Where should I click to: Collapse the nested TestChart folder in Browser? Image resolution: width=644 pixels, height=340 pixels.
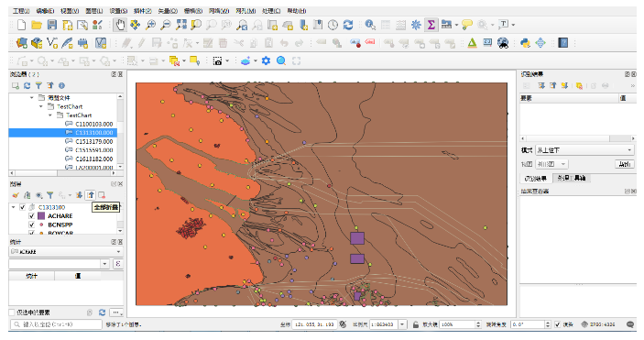[50, 115]
